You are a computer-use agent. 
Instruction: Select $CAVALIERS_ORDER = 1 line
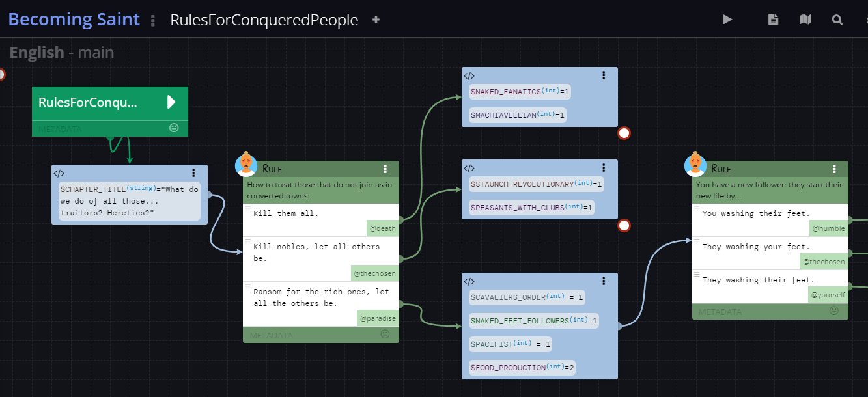click(x=527, y=297)
